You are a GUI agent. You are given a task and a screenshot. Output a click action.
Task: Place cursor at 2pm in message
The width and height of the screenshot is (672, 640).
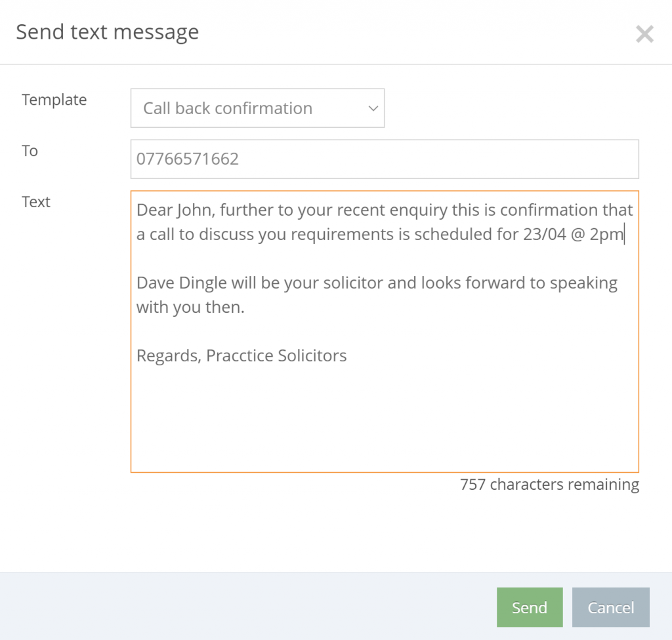[x=606, y=235]
